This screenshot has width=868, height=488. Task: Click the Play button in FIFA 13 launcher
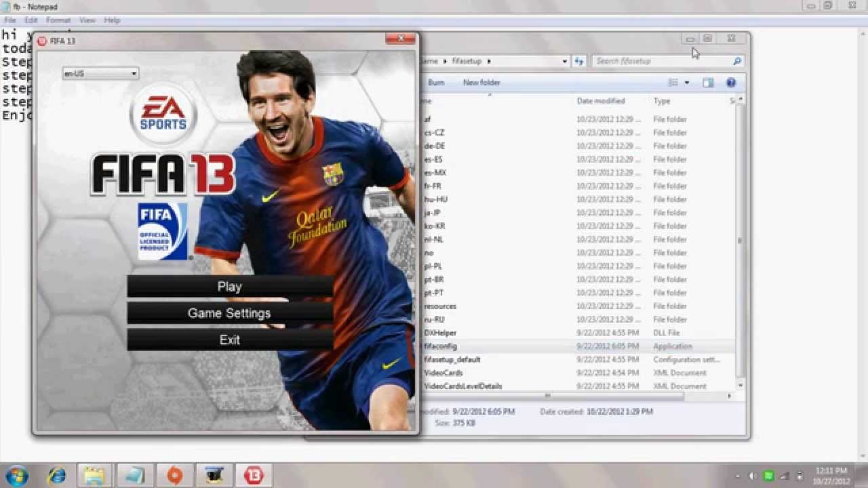tap(230, 287)
